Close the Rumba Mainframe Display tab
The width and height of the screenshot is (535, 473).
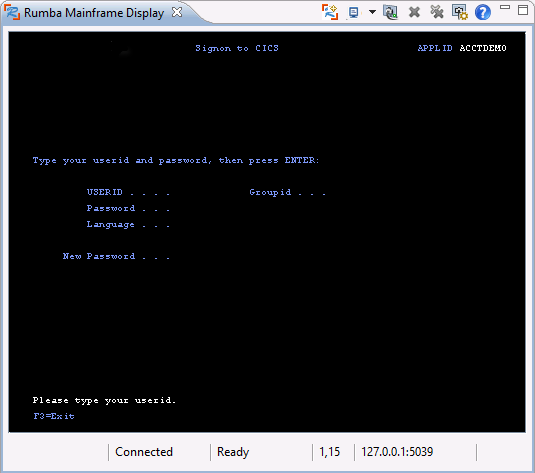pos(177,12)
